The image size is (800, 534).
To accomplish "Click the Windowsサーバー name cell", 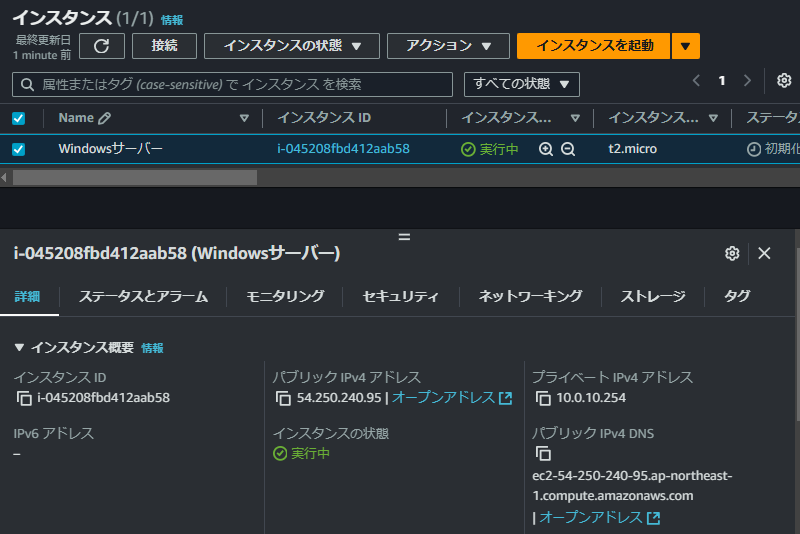I will click(110, 149).
